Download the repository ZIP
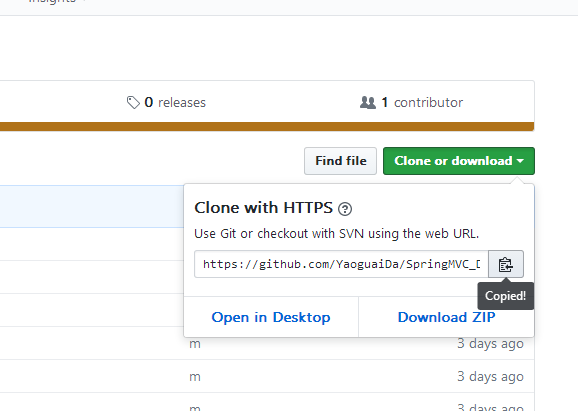Image resolution: width=578 pixels, height=411 pixels. [446, 317]
